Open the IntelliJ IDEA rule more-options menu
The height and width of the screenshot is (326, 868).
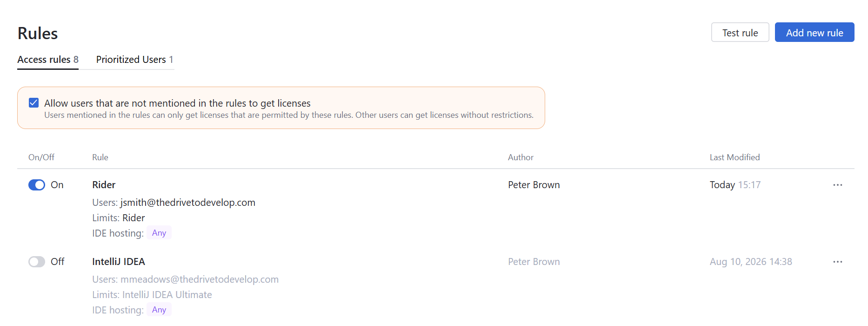(x=838, y=262)
